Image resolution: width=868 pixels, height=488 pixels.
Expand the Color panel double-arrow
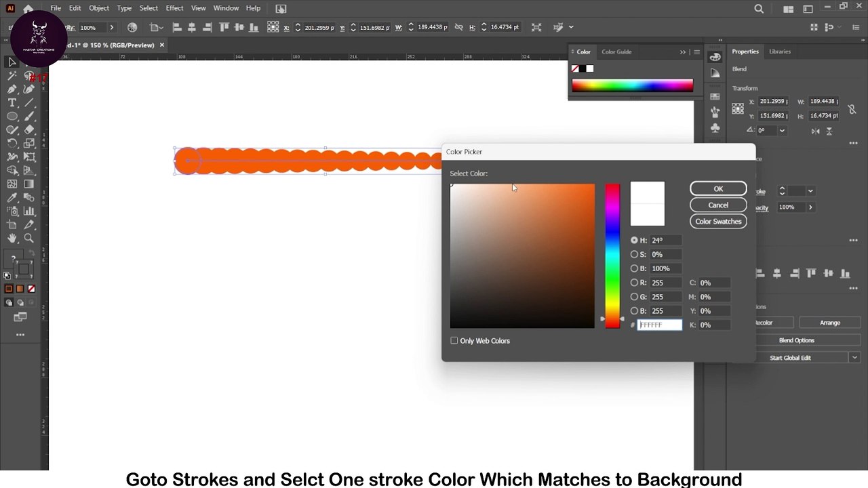click(x=683, y=52)
